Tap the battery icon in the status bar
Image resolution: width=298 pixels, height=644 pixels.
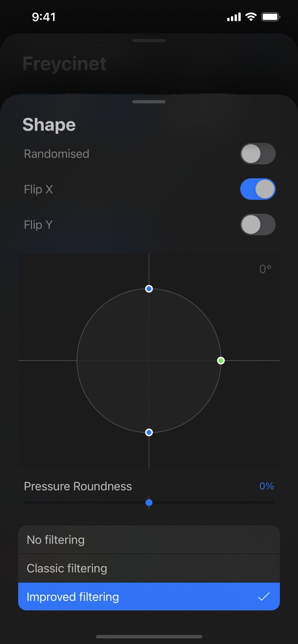point(271,17)
